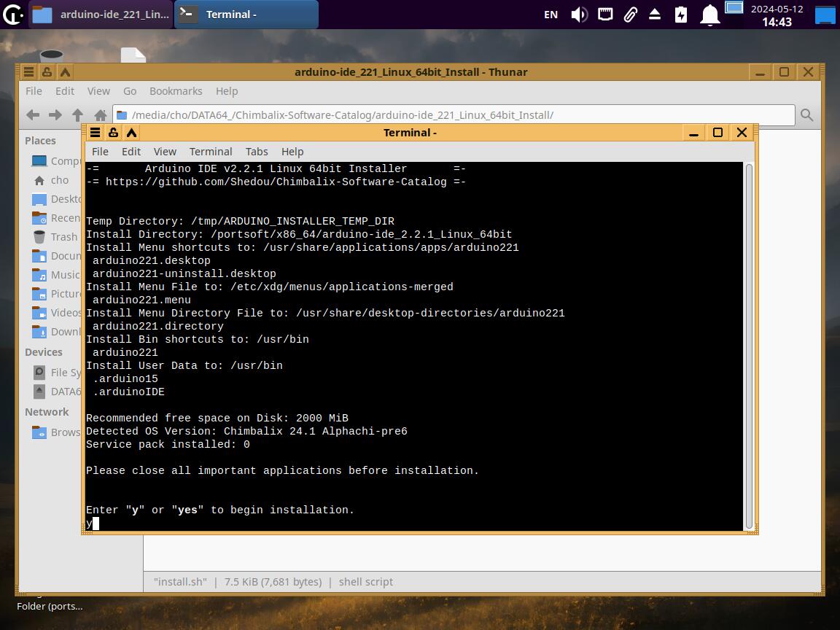Image resolution: width=840 pixels, height=630 pixels.
Task: Open Thunar Bookmarks menu
Action: (x=176, y=91)
